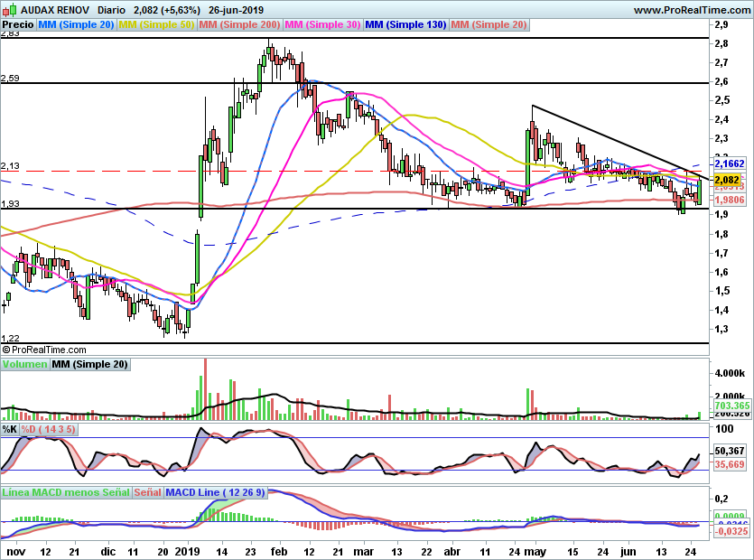
Task: Select the magenta MM (Simple 30) legend
Action: [x=322, y=24]
